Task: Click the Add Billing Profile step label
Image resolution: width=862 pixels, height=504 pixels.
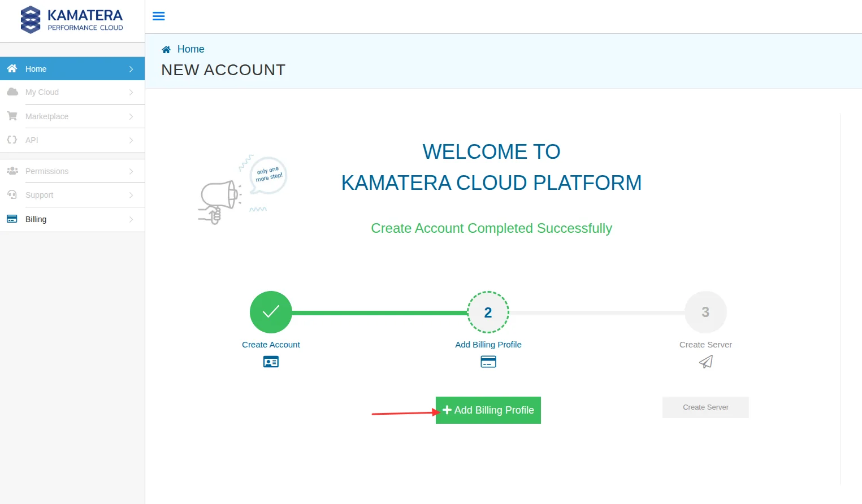Action: point(488,345)
